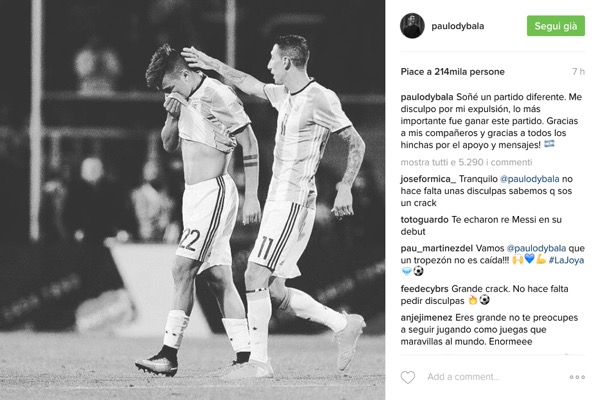Image resolution: width=600 pixels, height=400 pixels.
Task: Open the Piace a 214mila persone likes list
Action: click(452, 72)
